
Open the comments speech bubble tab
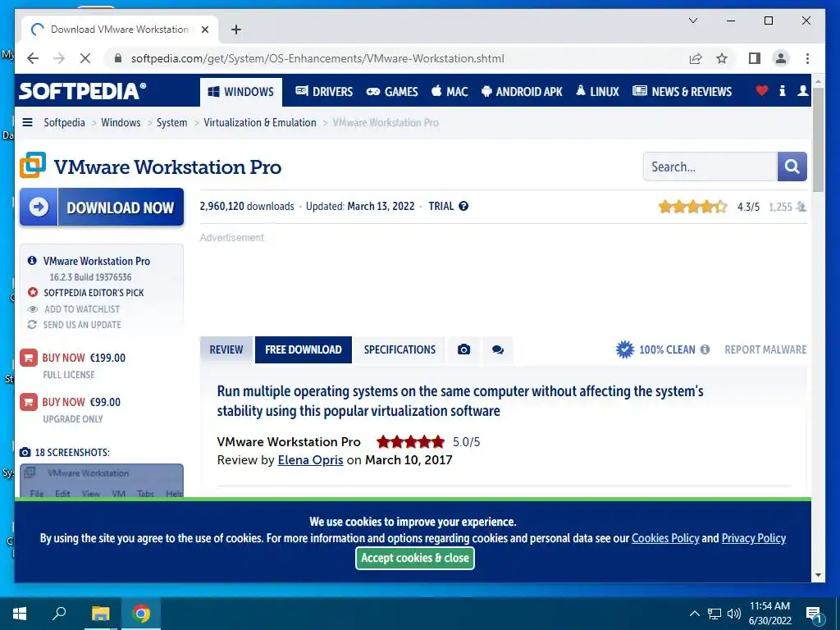498,349
